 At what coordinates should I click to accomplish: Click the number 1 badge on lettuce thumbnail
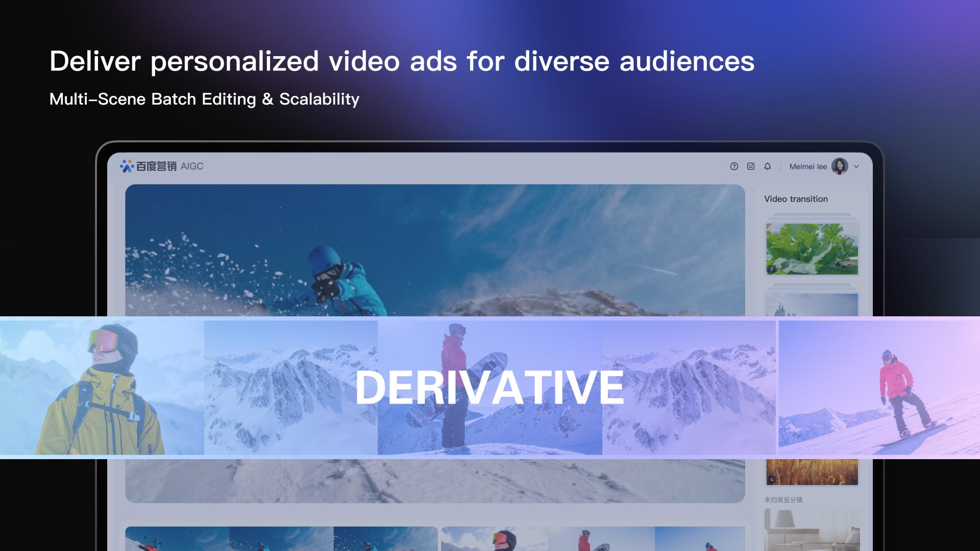[772, 269]
